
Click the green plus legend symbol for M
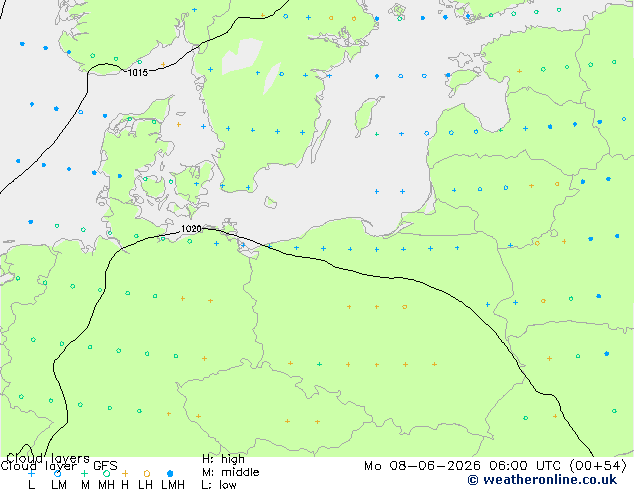84,473
